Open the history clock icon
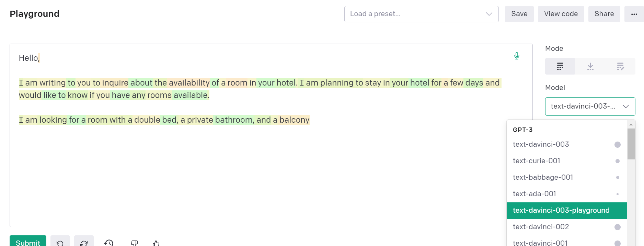644x246 pixels. coord(109,243)
